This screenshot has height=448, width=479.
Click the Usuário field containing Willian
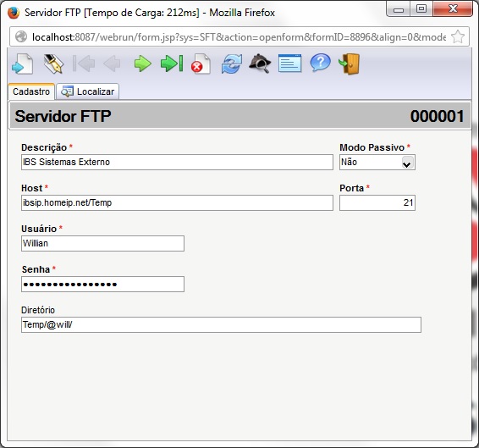102,243
